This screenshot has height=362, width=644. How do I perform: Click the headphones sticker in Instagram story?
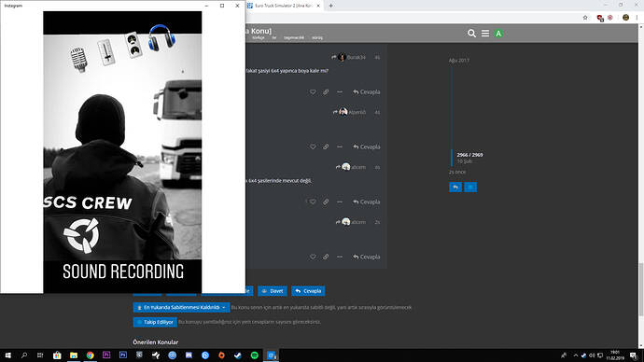point(161,37)
